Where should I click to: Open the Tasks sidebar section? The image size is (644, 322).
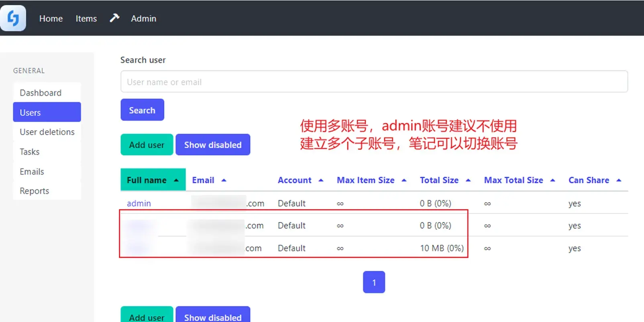click(30, 152)
